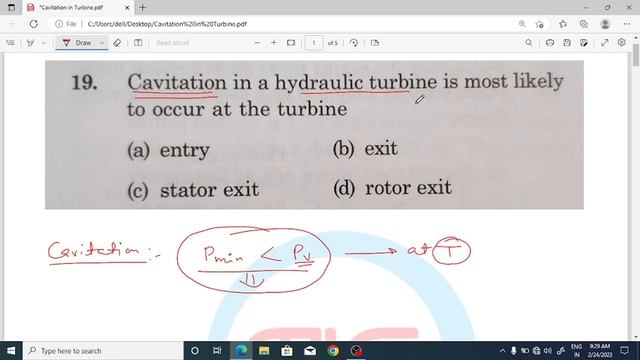This screenshot has height=360, width=640.
Task: Open the tab actions menu
Action: [11, 7]
